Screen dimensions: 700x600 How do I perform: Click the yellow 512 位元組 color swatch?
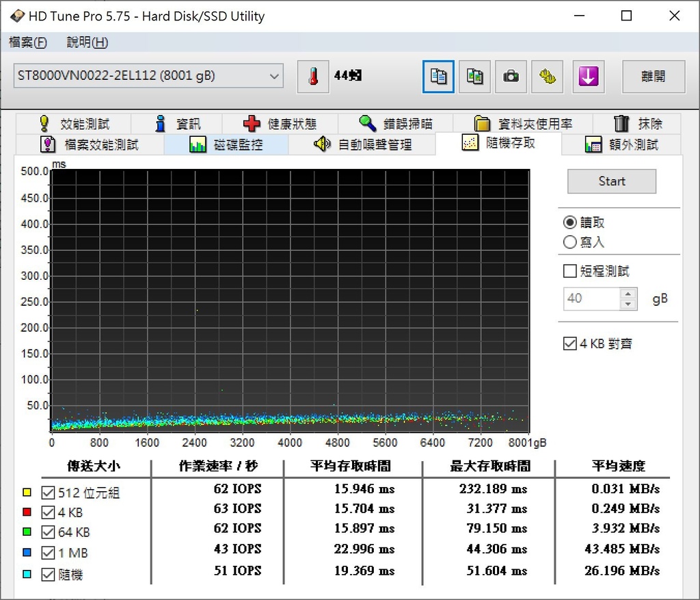27,493
